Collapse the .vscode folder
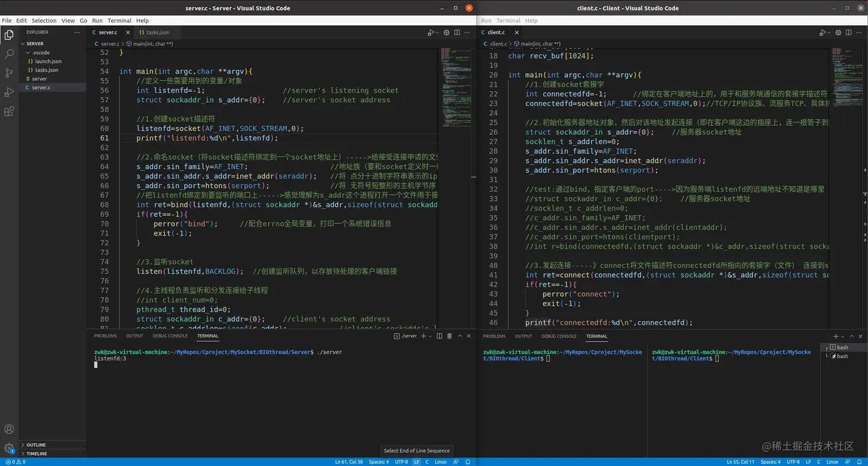The height and width of the screenshot is (466, 868). click(40, 52)
